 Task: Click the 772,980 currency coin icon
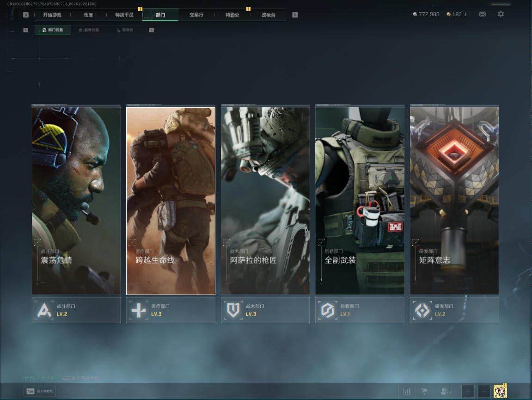[415, 14]
